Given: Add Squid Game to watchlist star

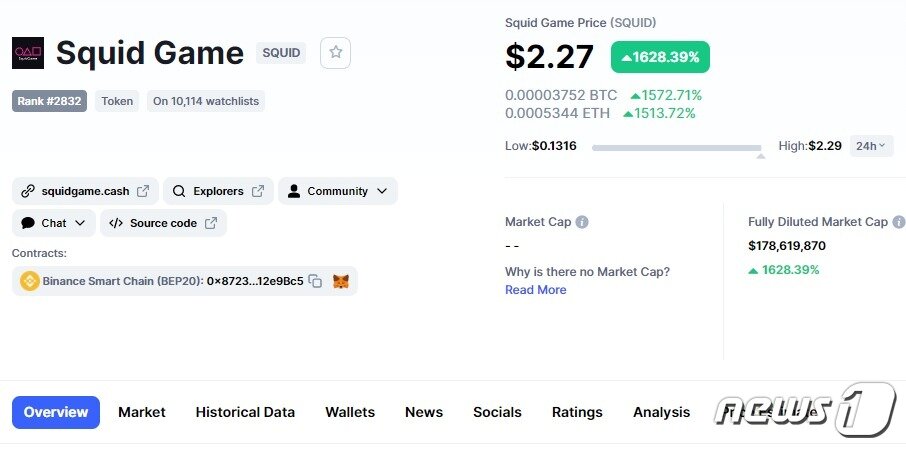Looking at the screenshot, I should [335, 53].
